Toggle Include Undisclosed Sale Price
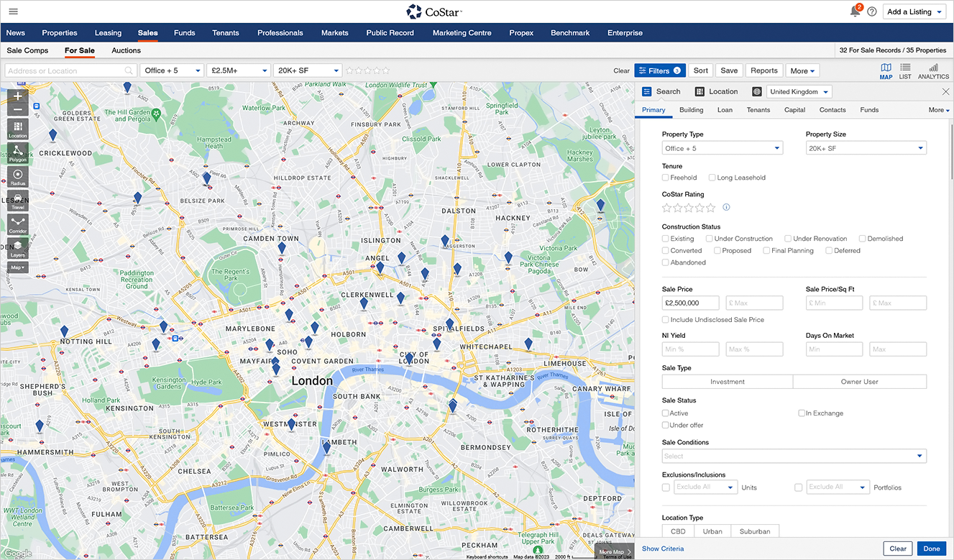This screenshot has height=560, width=954. coord(666,320)
